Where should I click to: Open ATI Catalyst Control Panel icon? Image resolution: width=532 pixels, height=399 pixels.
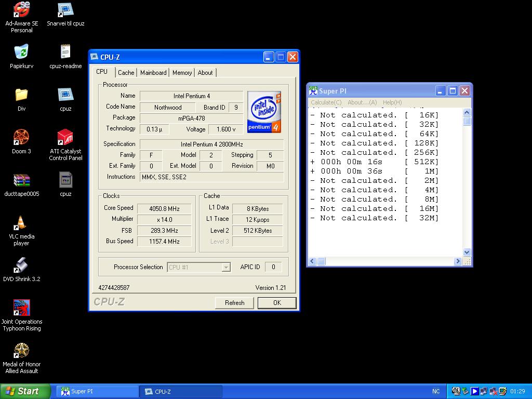coord(65,137)
